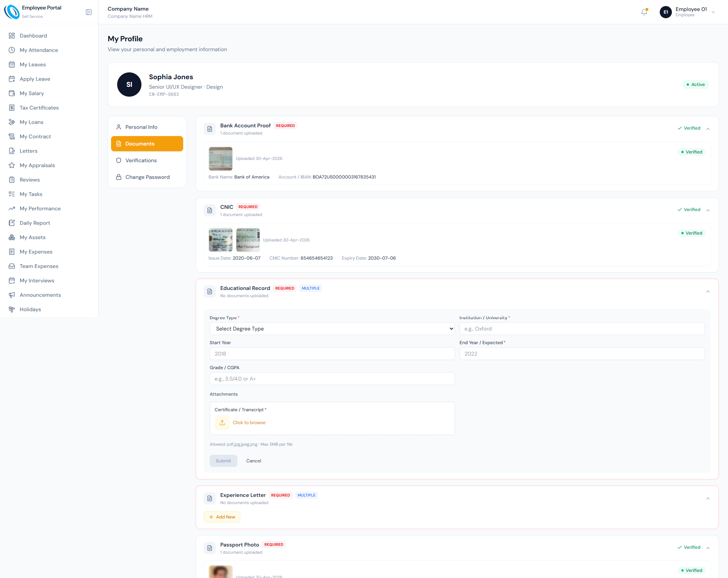Open the bank account proof thumbnail
This screenshot has width=728, height=578.
[x=221, y=159]
